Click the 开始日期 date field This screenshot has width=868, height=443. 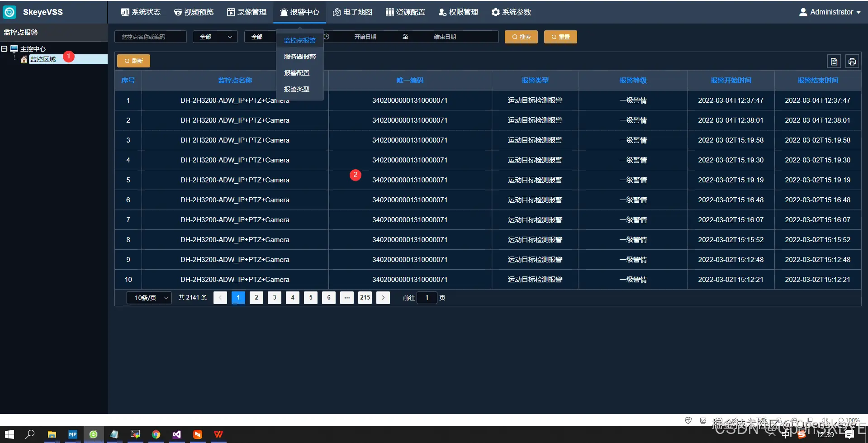tap(365, 37)
